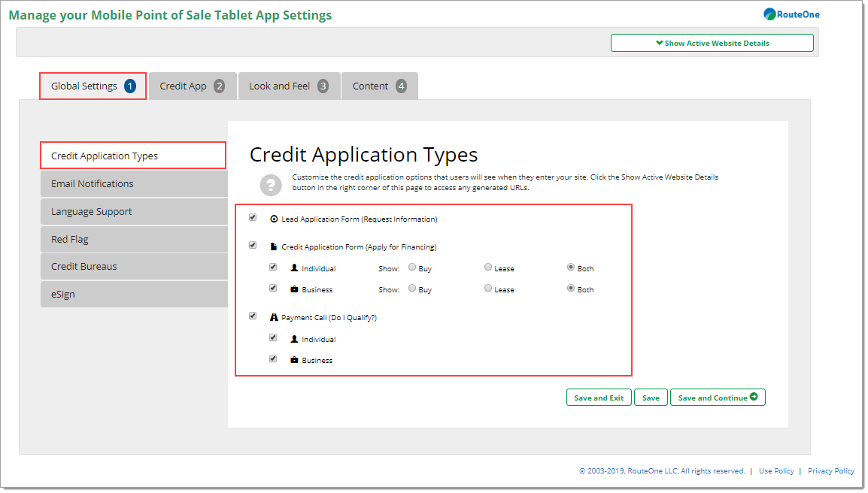Click Save and Exit button
Viewport: 868px width, 493px height.
tap(599, 398)
